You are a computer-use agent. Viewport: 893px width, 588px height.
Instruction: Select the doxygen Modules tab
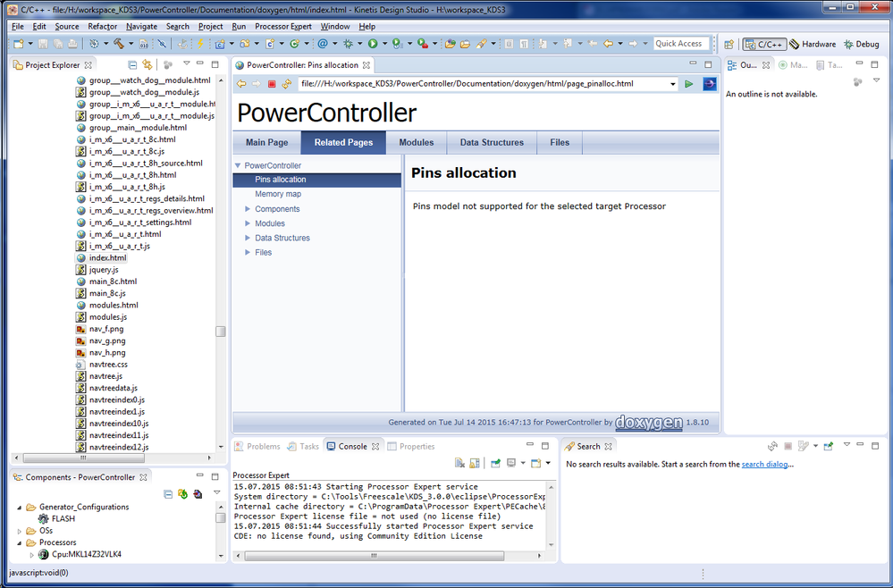[417, 142]
